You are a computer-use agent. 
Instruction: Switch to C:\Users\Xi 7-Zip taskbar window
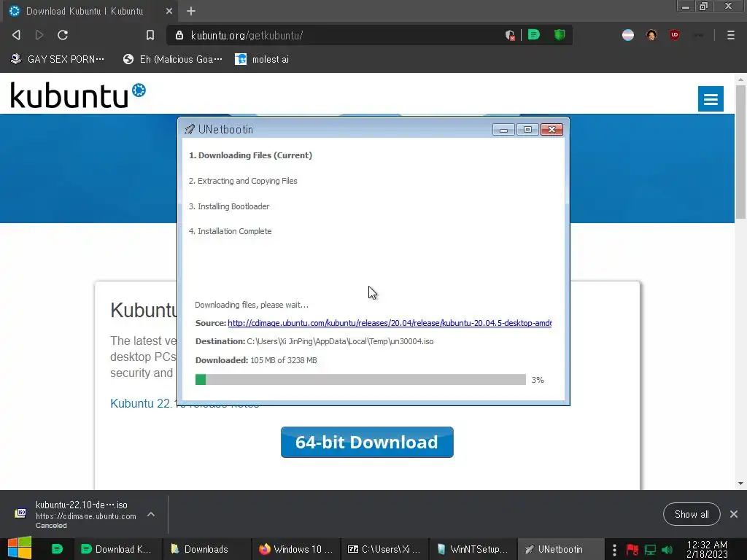pyautogui.click(x=384, y=549)
